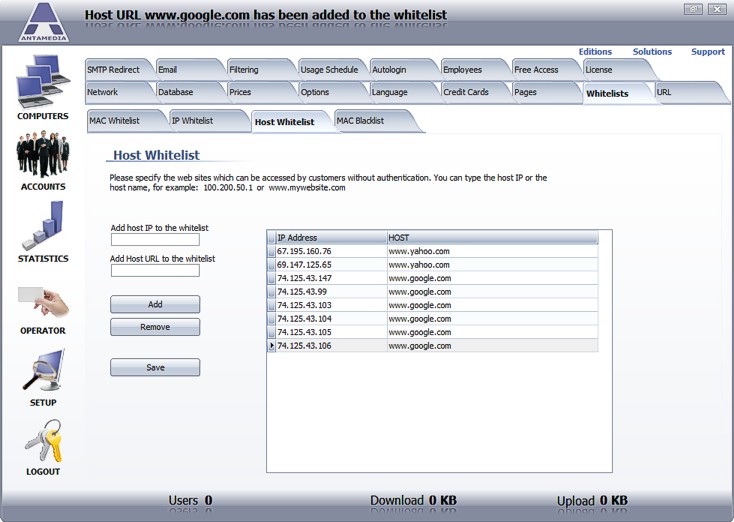Open the Setup tools icon
The width and height of the screenshot is (734, 522).
[42, 371]
